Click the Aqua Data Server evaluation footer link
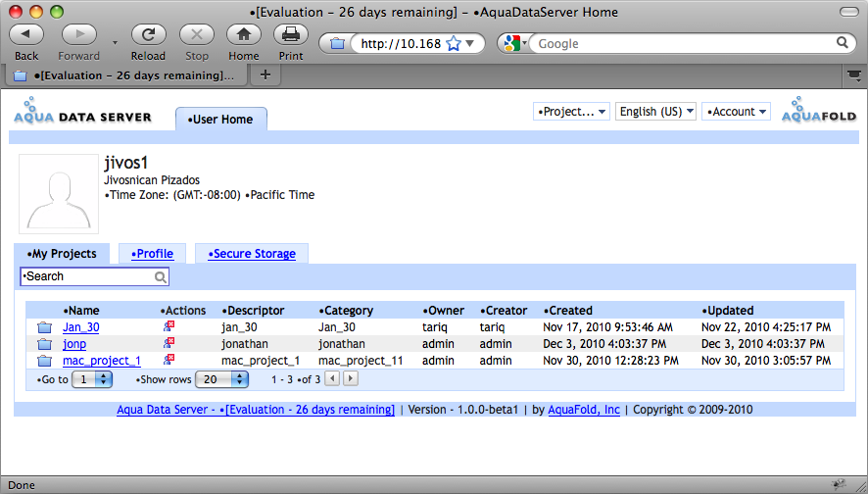This screenshot has height=494, width=868. click(x=256, y=410)
